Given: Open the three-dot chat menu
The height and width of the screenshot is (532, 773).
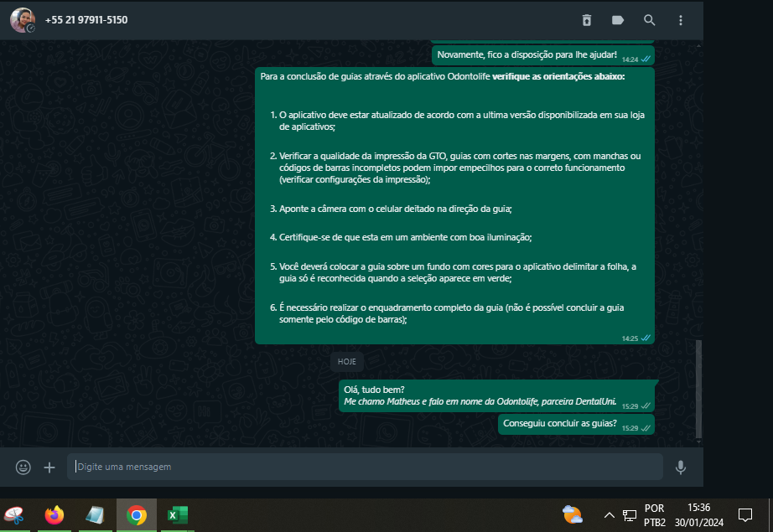Looking at the screenshot, I should point(681,20).
